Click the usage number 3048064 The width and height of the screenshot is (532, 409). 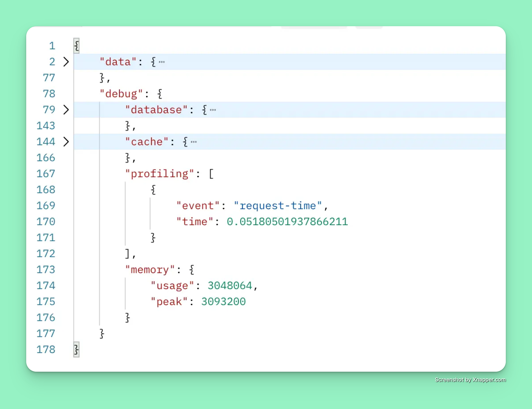coord(230,286)
